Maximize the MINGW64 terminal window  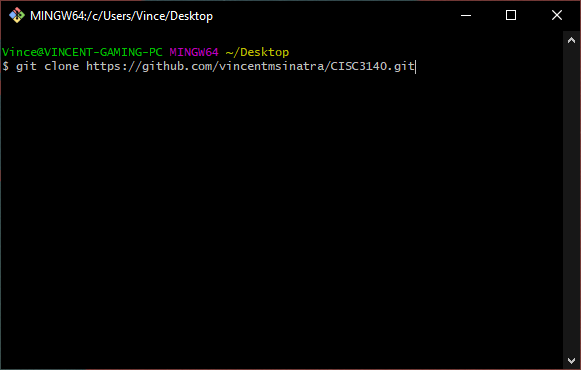[511, 16]
